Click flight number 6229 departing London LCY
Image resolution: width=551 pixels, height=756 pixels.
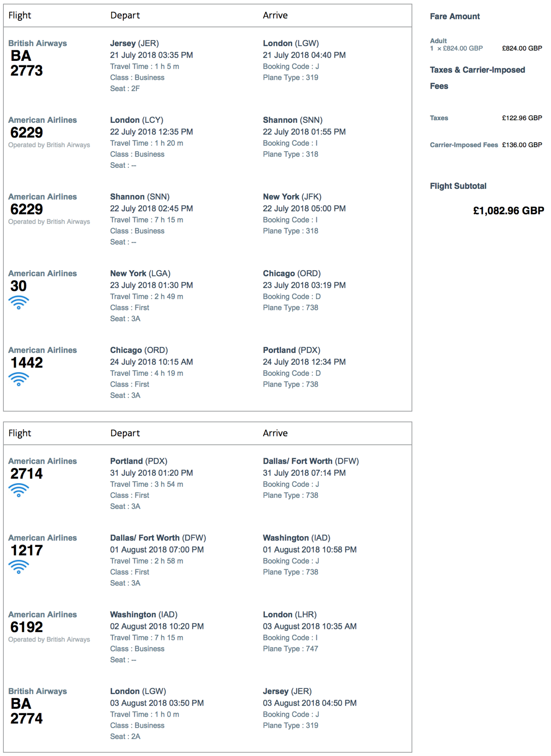pos(26,133)
